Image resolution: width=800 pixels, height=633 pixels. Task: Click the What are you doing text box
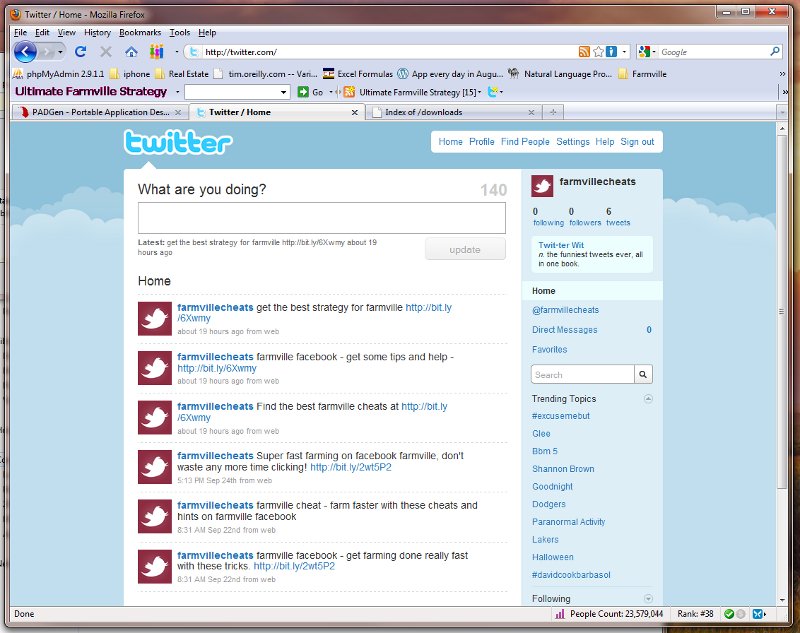pos(321,218)
